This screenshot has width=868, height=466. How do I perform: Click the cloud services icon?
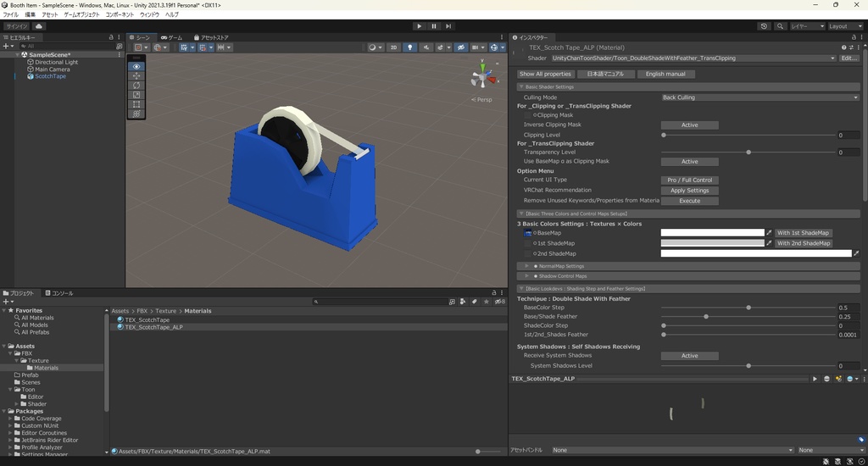(x=39, y=26)
